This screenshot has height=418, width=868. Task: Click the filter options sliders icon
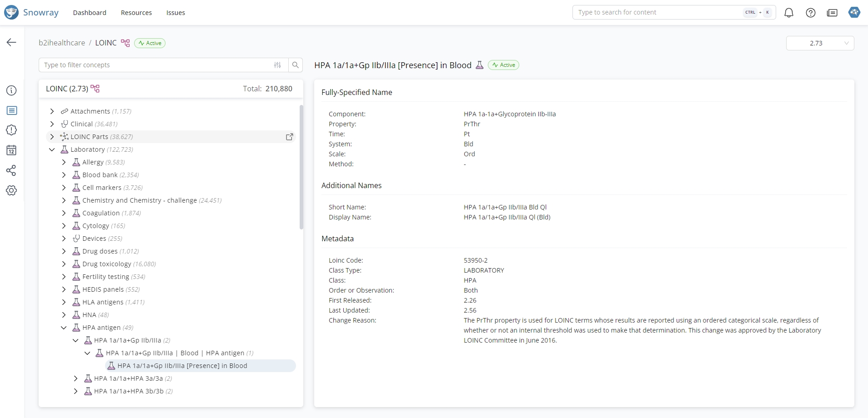277,65
